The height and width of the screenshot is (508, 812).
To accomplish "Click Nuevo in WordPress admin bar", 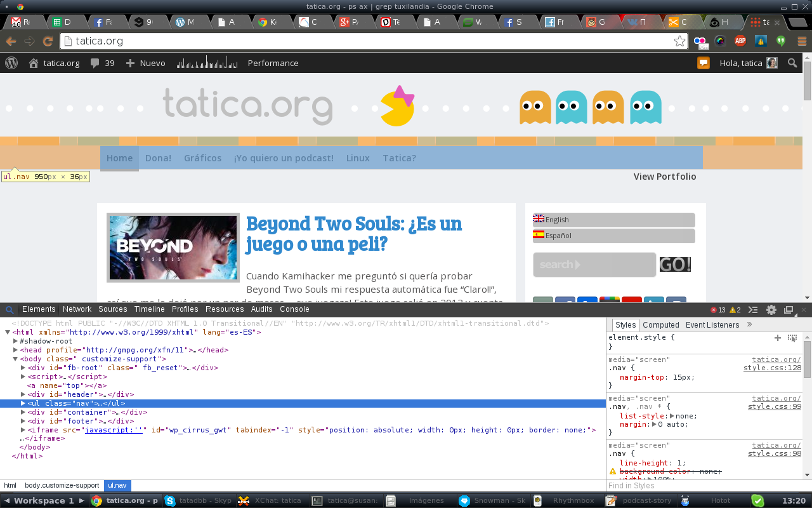I will point(146,63).
